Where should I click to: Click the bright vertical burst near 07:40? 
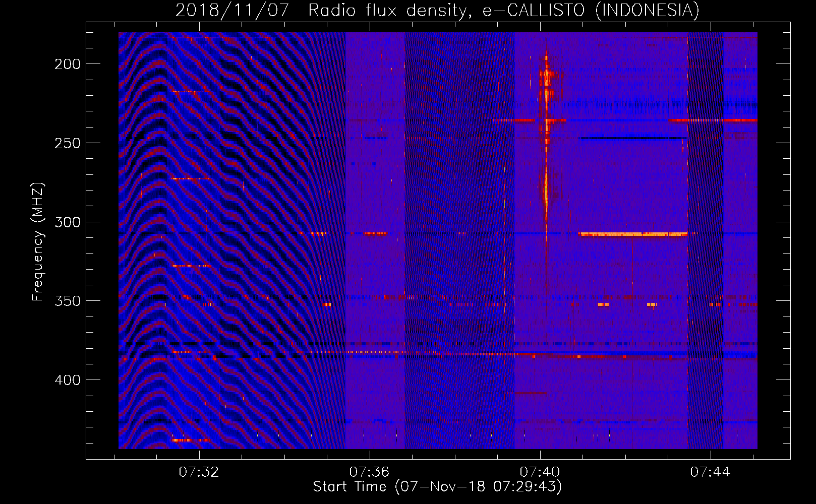pyautogui.click(x=546, y=156)
